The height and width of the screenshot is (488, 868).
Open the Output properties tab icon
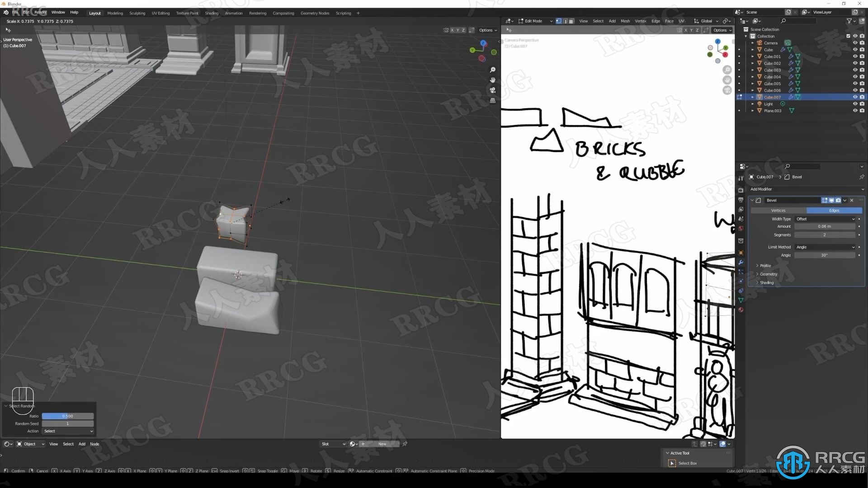[x=741, y=200]
